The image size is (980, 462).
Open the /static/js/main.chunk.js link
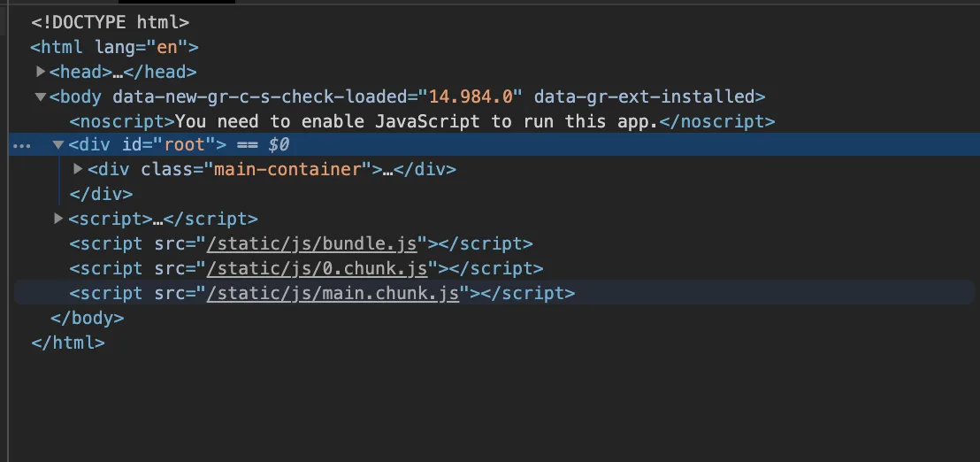tap(333, 293)
